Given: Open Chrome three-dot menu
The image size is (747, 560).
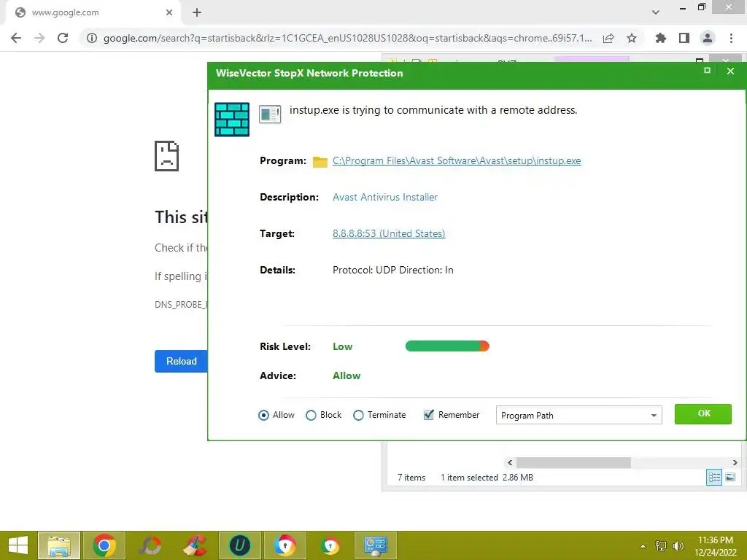Looking at the screenshot, I should [x=731, y=38].
